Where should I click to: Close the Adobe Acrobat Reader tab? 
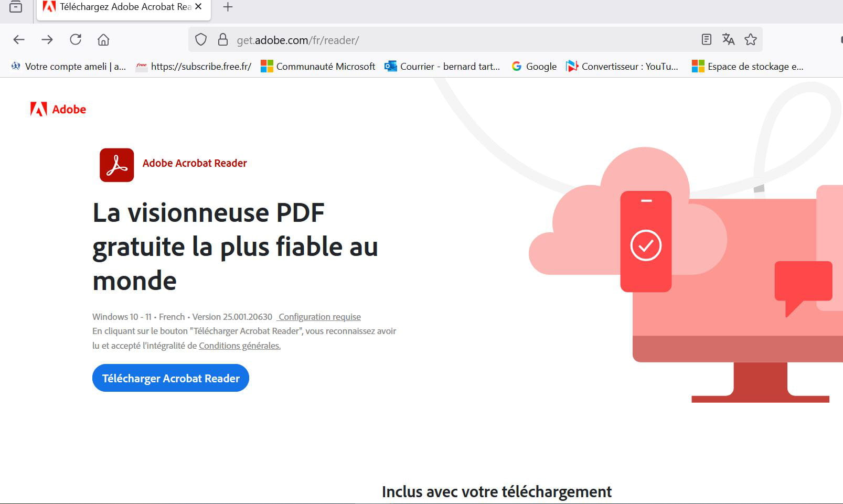click(198, 7)
